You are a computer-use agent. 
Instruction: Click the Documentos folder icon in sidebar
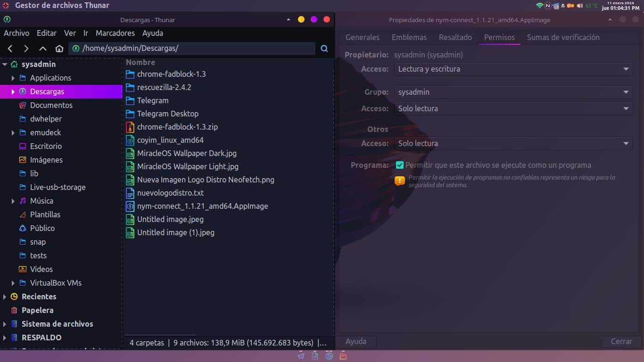point(23,105)
